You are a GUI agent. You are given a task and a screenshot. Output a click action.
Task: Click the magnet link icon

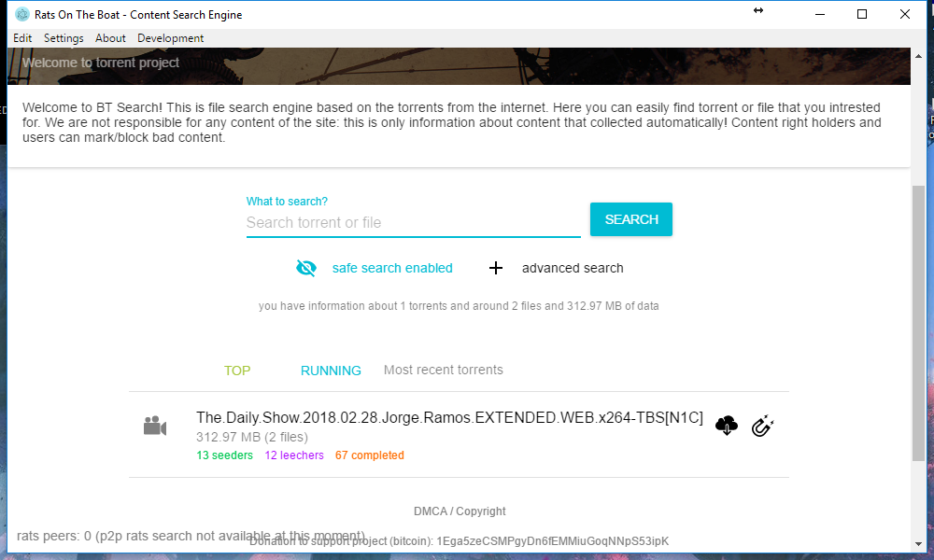coord(763,427)
